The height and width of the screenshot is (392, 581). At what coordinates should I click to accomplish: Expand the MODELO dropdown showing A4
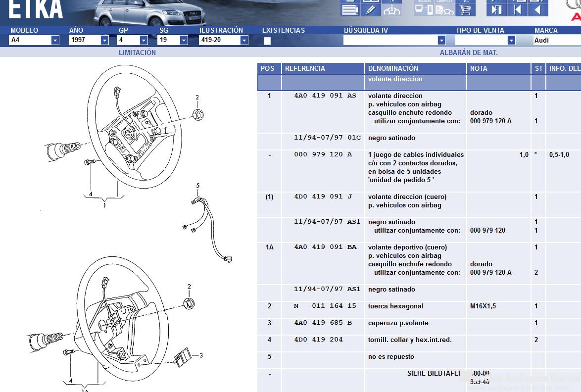pos(55,40)
